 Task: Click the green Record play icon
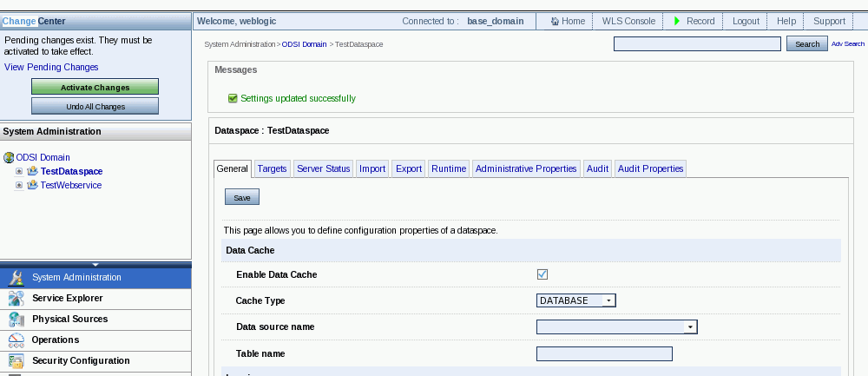677,21
